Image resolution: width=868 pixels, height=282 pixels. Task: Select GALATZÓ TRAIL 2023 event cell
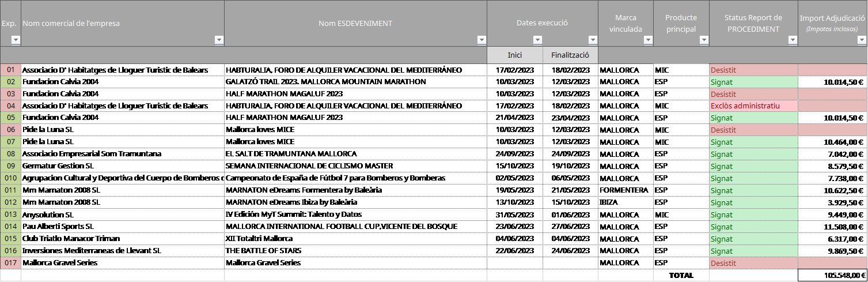pyautogui.click(x=355, y=82)
